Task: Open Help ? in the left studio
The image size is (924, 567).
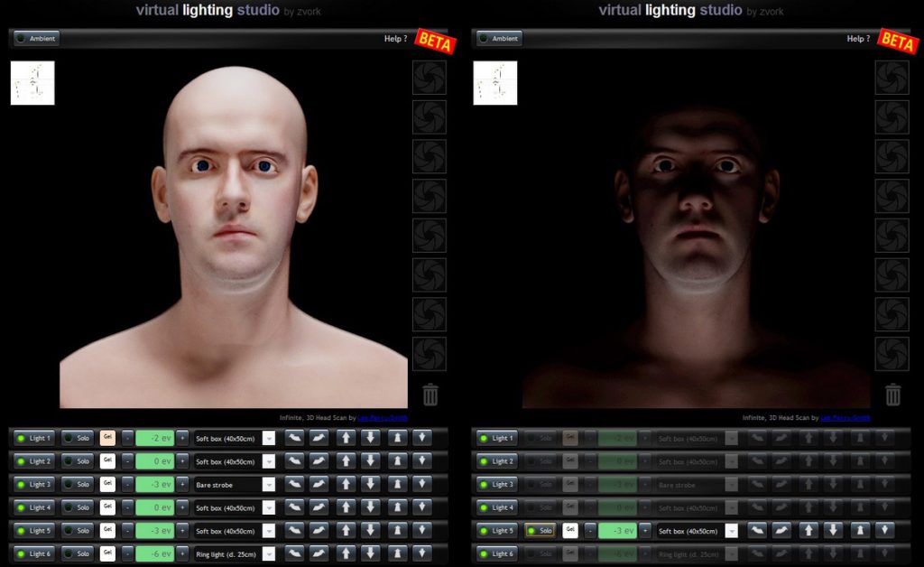Action: coord(395,39)
